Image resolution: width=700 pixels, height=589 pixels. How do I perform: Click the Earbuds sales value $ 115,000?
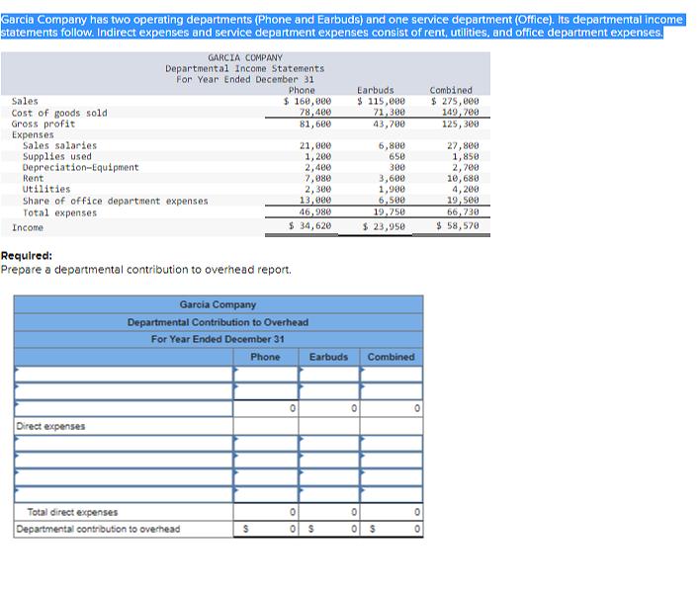(382, 101)
